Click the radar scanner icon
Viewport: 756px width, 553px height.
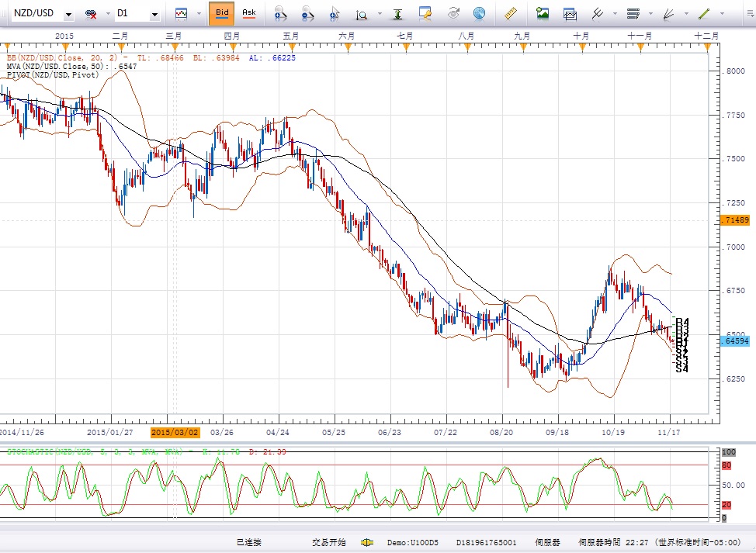point(479,13)
